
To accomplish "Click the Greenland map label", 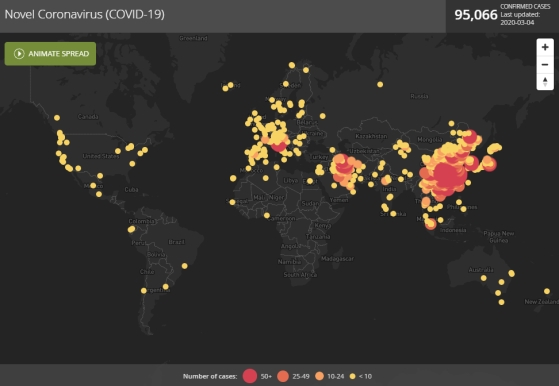I will click(x=193, y=38).
